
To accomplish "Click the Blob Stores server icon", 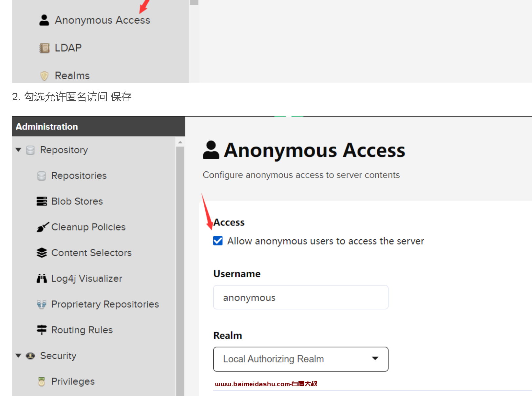I will 42,201.
